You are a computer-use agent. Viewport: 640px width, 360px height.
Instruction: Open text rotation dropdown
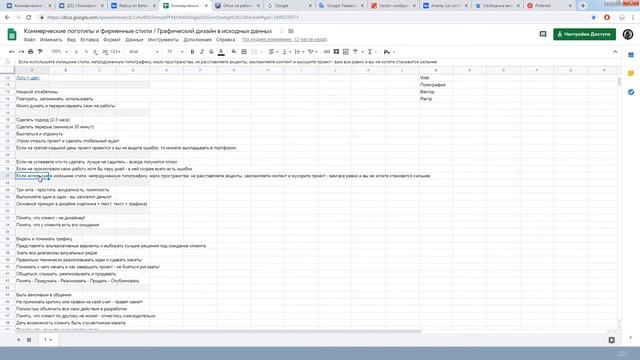click(313, 52)
